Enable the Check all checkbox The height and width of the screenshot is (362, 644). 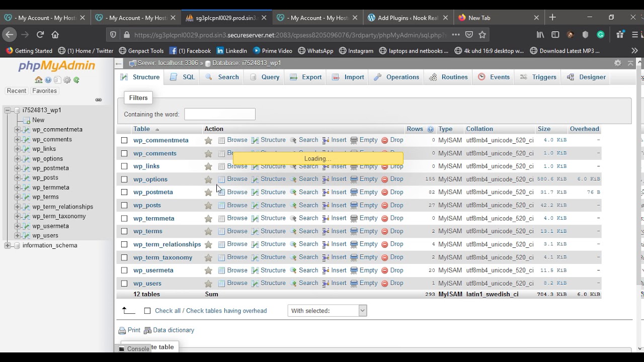point(147,311)
